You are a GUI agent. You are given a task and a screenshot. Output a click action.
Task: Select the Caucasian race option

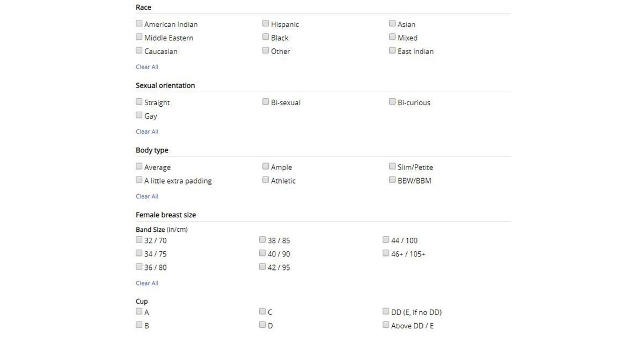(139, 50)
